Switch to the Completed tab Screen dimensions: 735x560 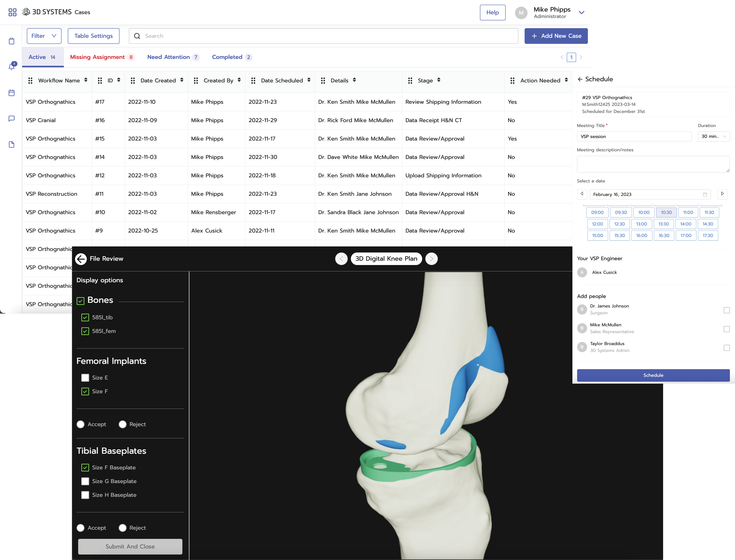pyautogui.click(x=232, y=57)
